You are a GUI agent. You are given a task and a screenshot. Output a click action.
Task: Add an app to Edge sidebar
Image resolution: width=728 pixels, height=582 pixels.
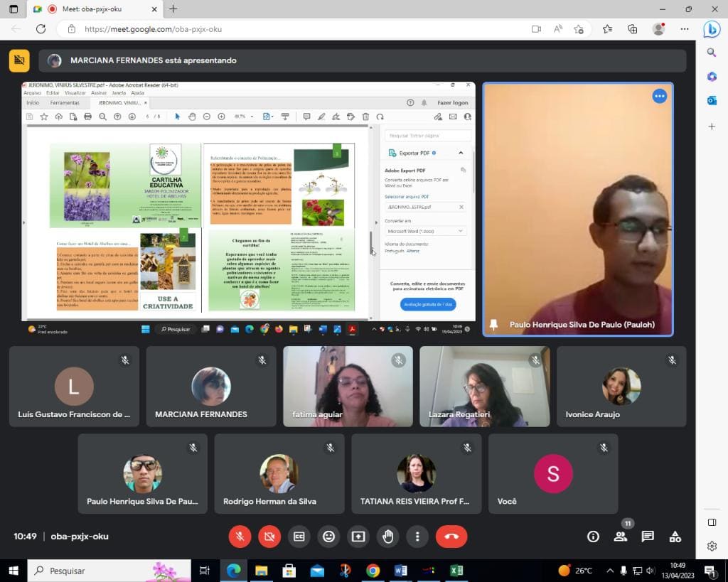point(711,126)
